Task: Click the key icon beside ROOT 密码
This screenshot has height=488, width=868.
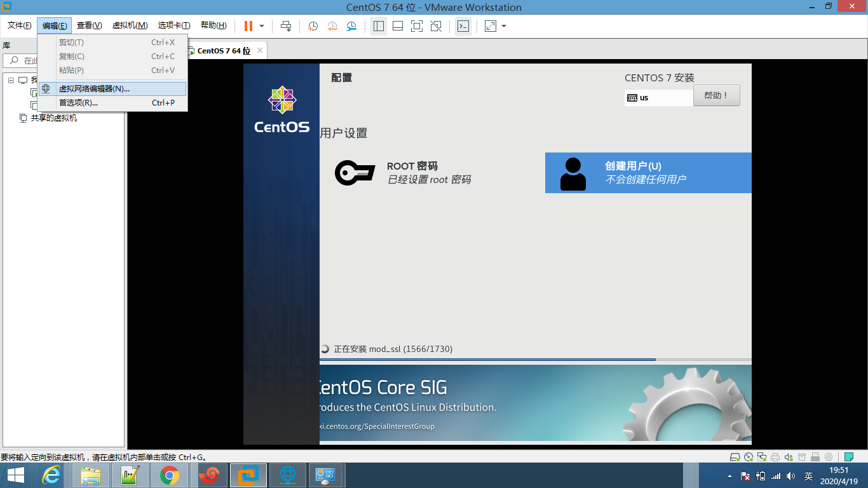Action: coord(355,173)
